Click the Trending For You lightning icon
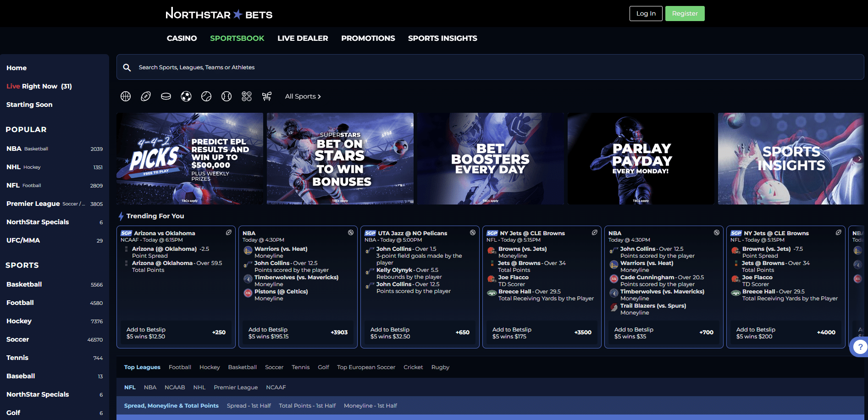The image size is (868, 420). (x=121, y=216)
